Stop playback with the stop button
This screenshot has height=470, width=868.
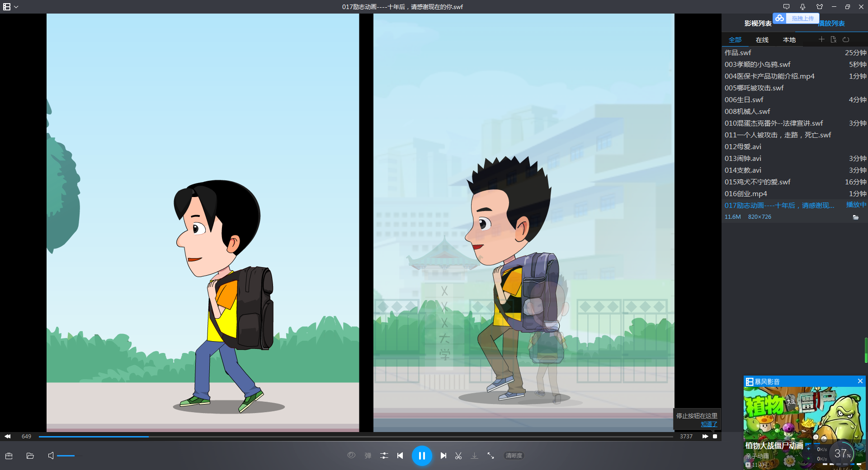(x=715, y=437)
